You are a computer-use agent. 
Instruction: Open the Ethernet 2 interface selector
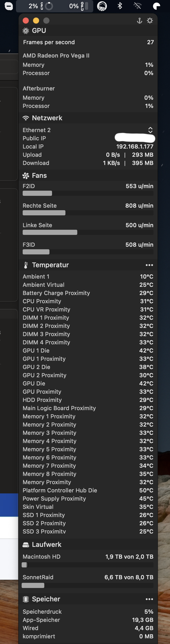click(x=150, y=130)
